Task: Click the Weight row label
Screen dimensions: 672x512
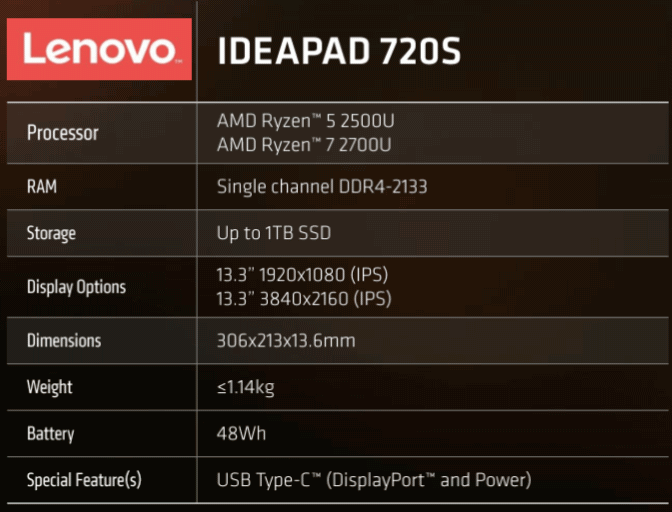Action: pos(49,387)
